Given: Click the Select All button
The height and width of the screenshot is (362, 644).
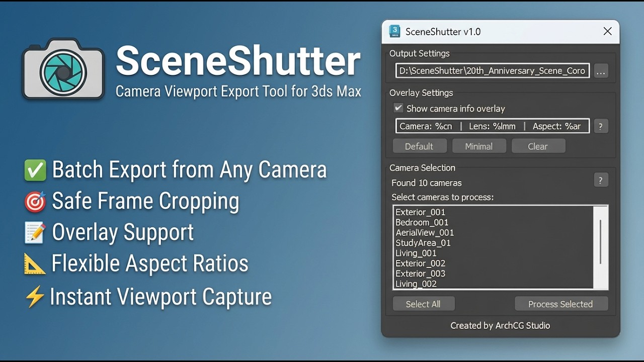Looking at the screenshot, I should click(x=423, y=304).
